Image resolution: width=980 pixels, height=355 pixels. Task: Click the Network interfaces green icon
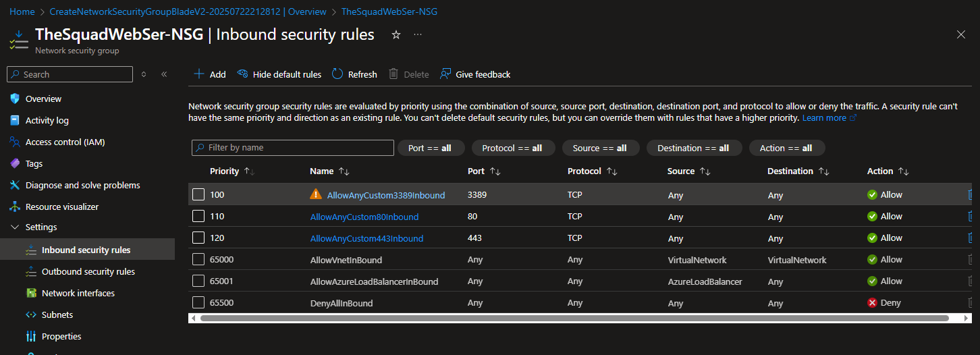coord(31,293)
